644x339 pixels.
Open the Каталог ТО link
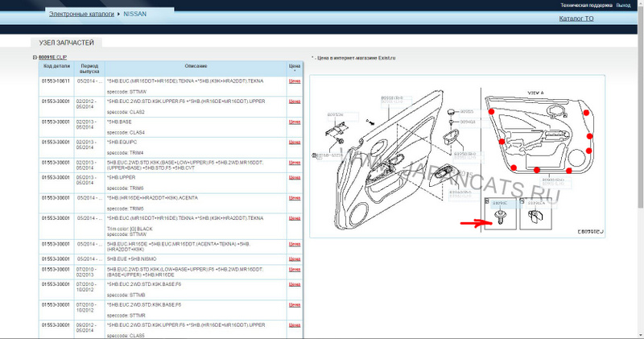click(576, 19)
